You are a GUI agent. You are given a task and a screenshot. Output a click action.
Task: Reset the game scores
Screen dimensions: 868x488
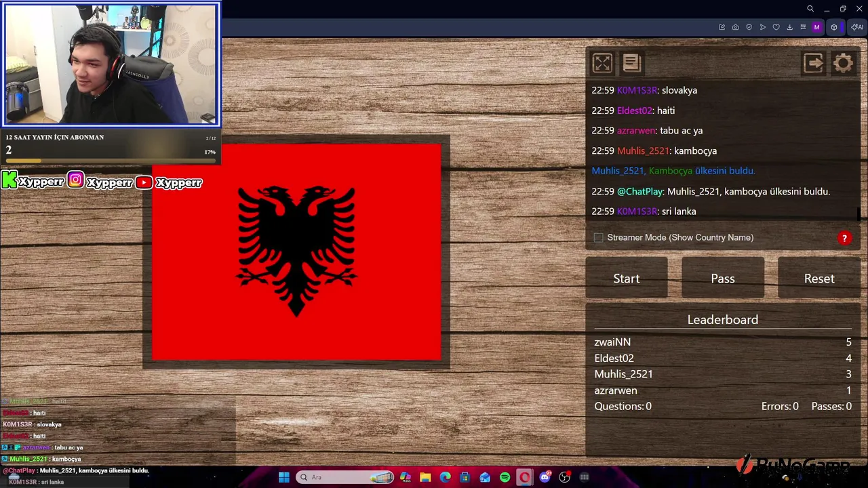click(x=819, y=279)
